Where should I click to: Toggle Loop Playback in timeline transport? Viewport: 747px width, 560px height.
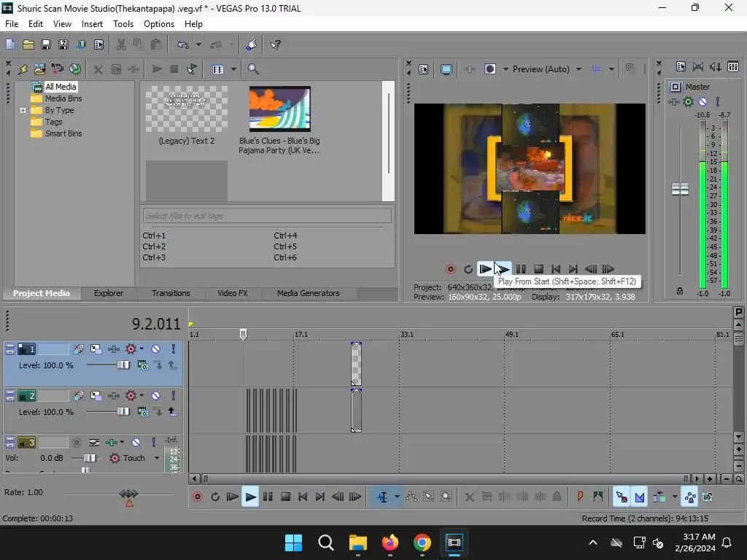tap(215, 497)
